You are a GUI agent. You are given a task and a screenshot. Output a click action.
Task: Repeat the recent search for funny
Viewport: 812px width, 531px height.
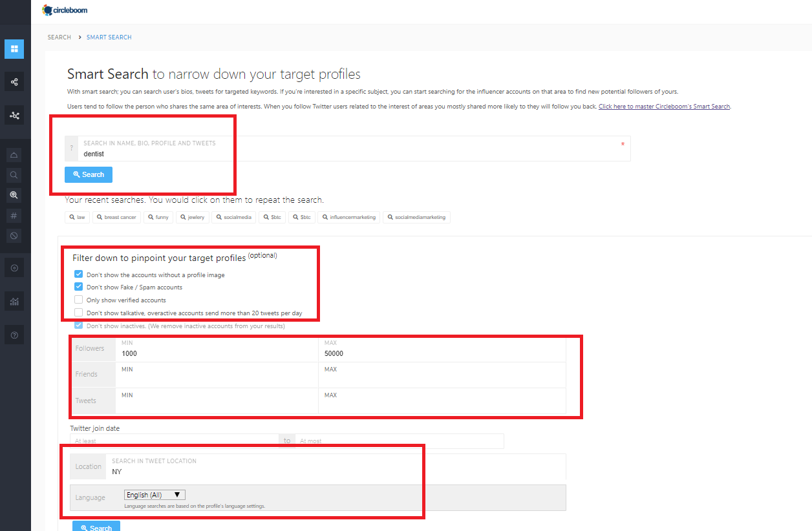point(158,217)
